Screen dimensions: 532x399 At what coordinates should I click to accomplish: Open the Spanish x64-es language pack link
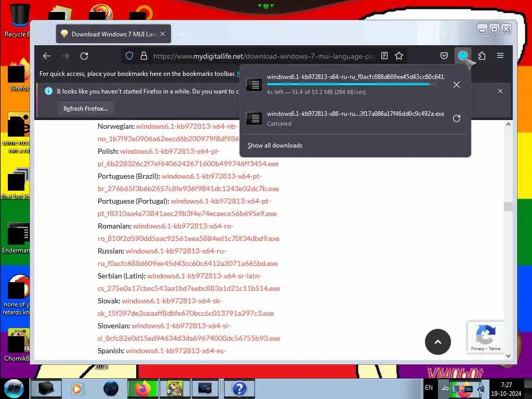[x=176, y=351]
